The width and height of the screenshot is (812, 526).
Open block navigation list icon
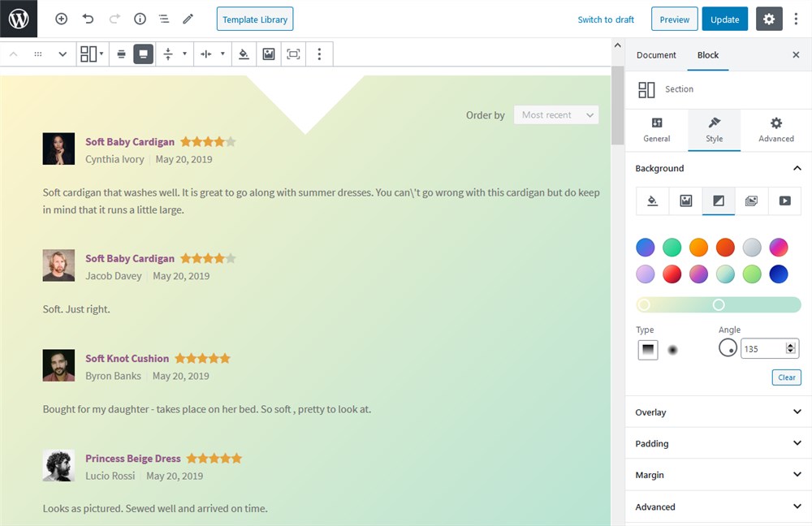(x=164, y=19)
